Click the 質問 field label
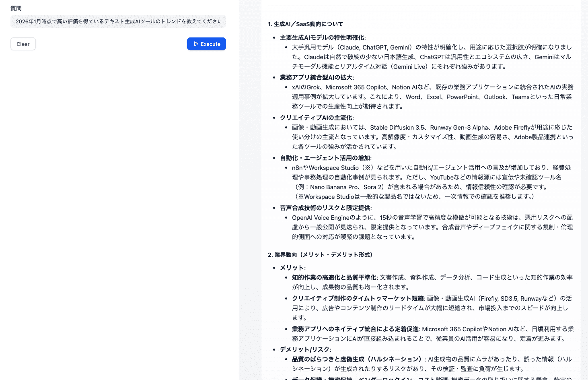588x380 pixels. [16, 8]
